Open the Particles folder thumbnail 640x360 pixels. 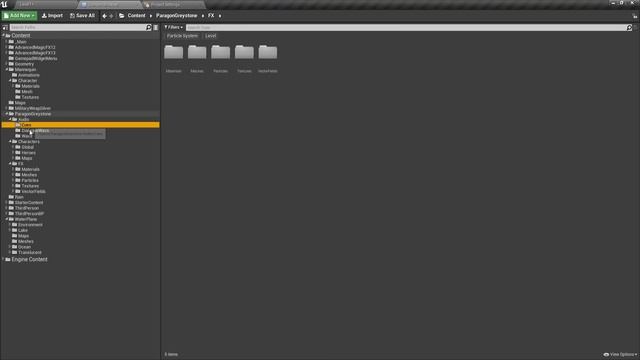click(x=220, y=52)
